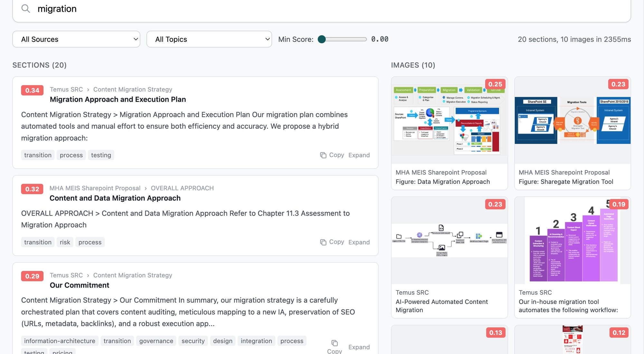Click the 0.29 score badge
Screen dimensions: 644x354
(32, 276)
